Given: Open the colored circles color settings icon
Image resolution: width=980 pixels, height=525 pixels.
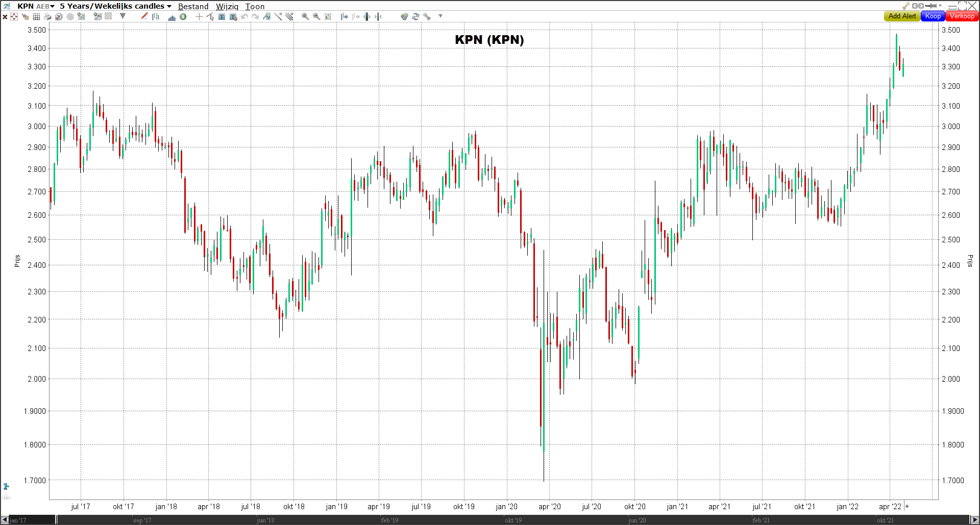Looking at the screenshot, I should coord(404,17).
